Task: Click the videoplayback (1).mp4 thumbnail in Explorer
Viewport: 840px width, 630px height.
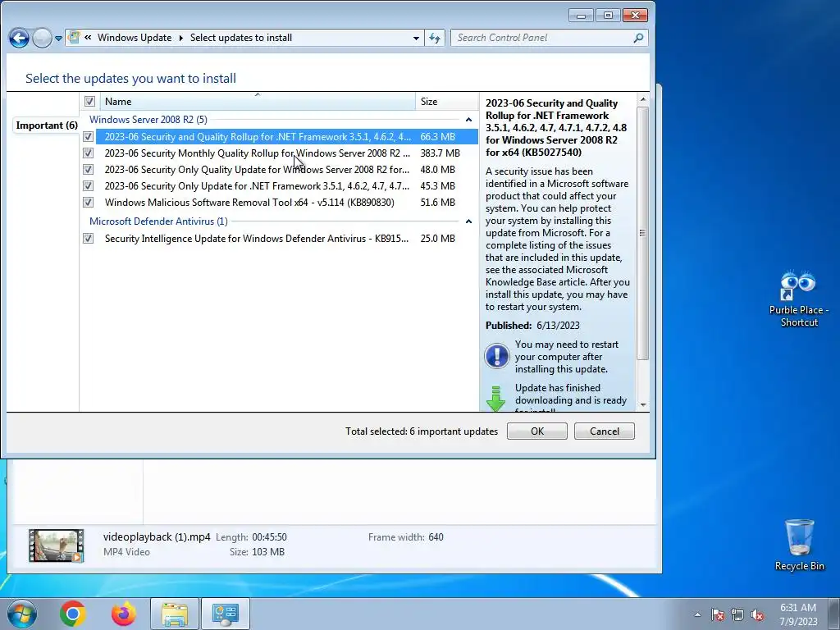Action: tap(57, 546)
